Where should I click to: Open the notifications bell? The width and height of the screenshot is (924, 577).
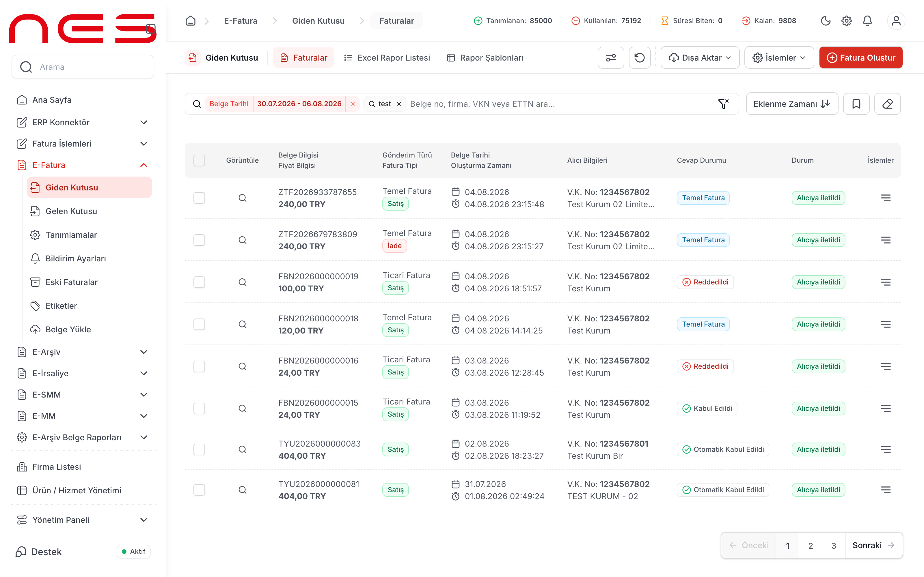click(x=867, y=20)
